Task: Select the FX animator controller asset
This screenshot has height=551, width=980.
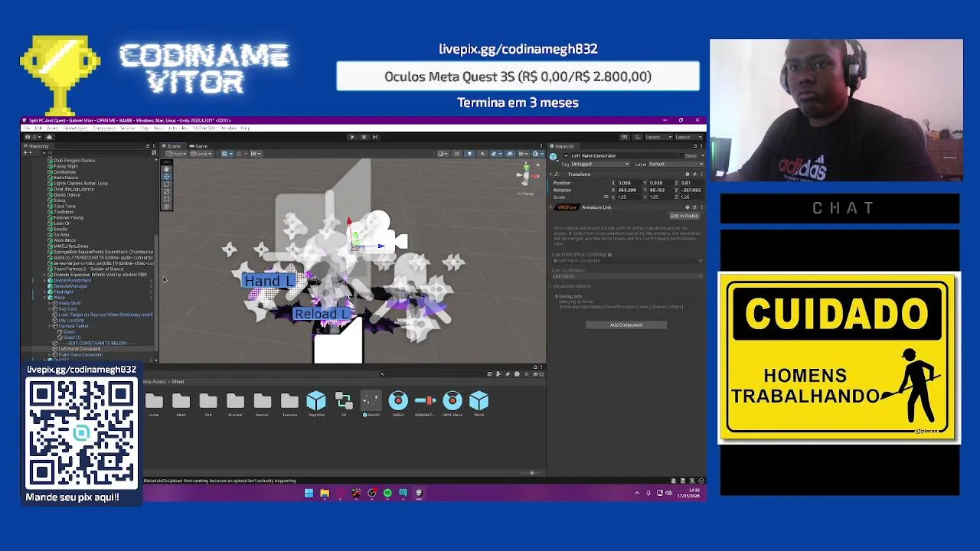Action: point(344,403)
